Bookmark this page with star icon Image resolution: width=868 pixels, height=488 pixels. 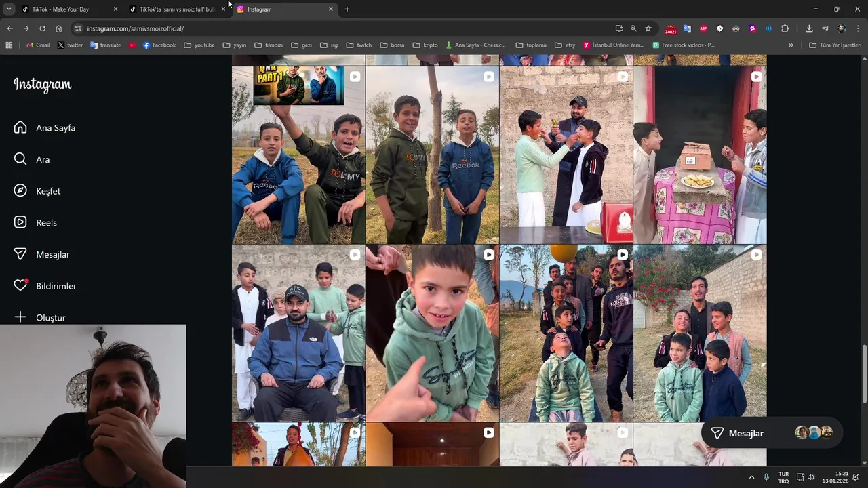point(648,28)
